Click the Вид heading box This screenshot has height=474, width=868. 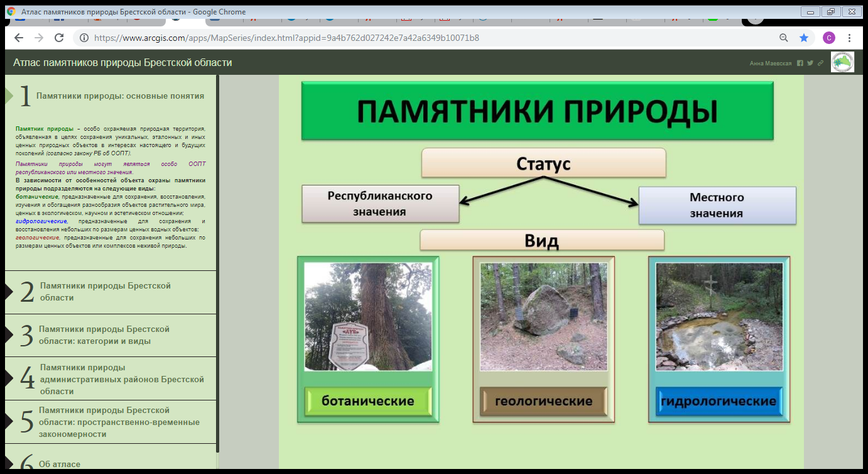click(541, 240)
